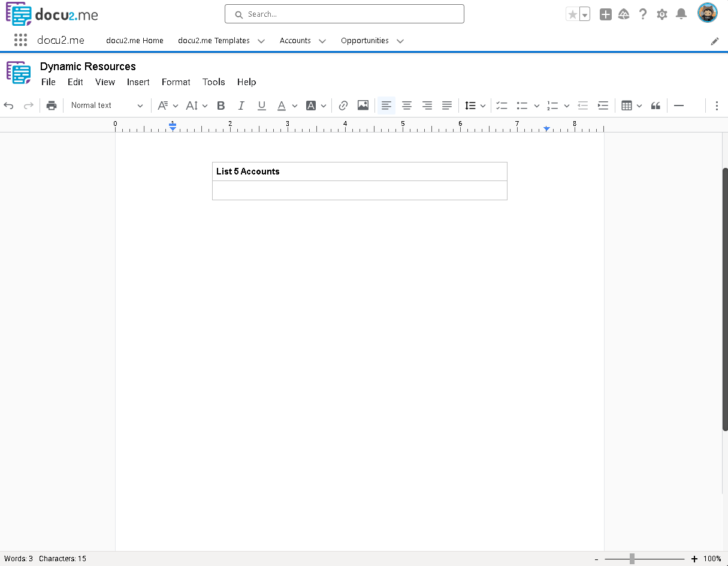The width and height of the screenshot is (728, 566).
Task: Open the Setup gear icon
Action: coord(662,14)
